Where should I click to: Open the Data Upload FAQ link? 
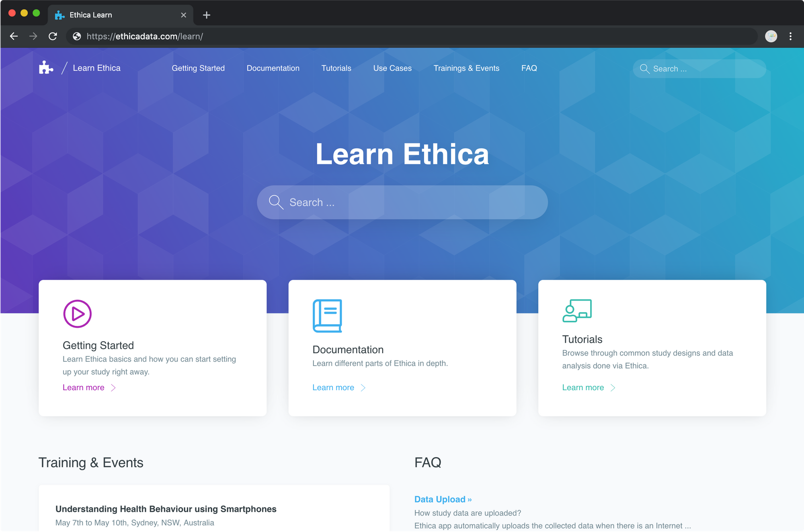pos(443,499)
